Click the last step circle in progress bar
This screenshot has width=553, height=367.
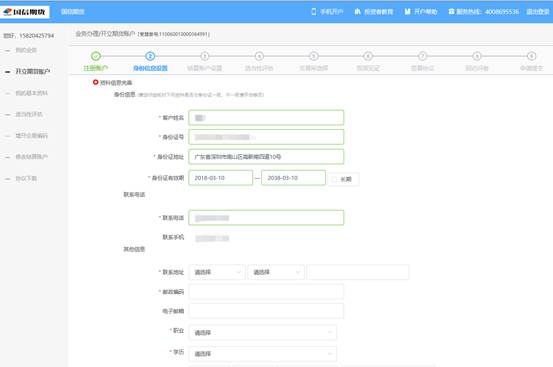pos(531,56)
